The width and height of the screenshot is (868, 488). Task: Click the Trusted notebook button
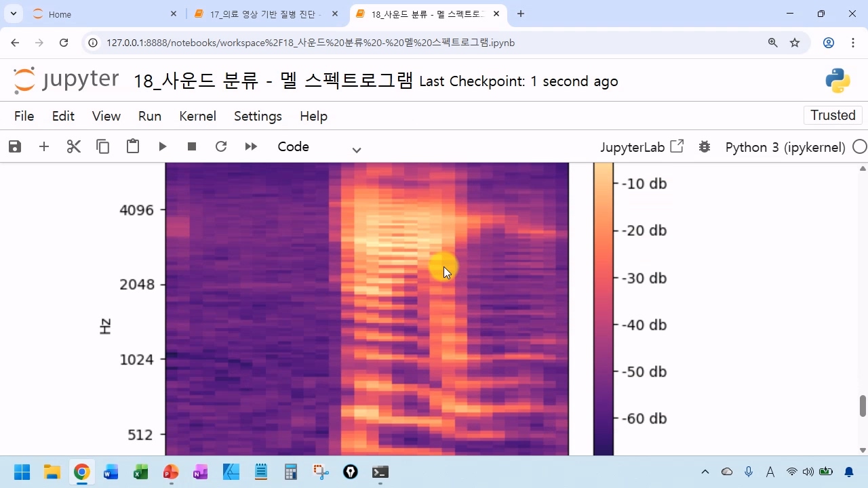(833, 115)
